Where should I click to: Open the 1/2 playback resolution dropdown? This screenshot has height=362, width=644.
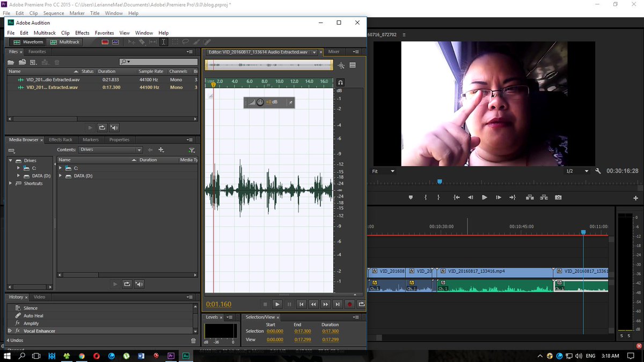tap(577, 171)
